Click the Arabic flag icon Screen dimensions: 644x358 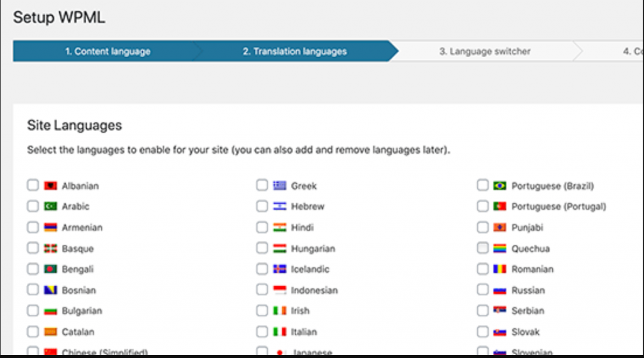[x=50, y=206]
